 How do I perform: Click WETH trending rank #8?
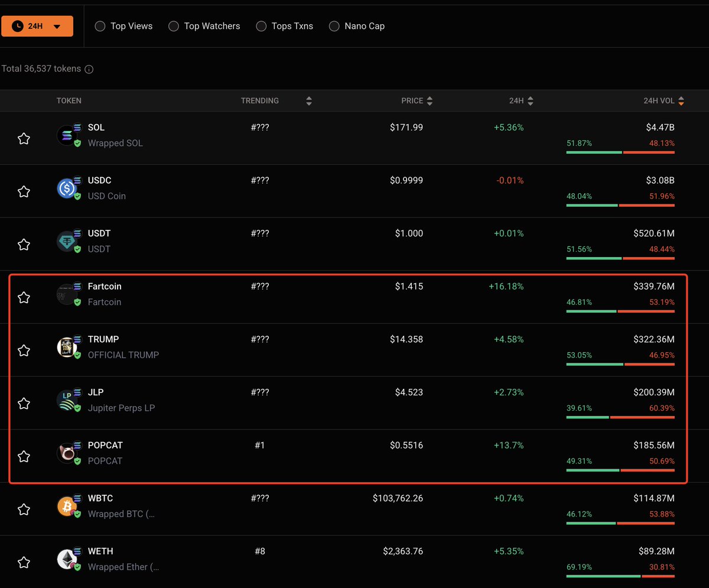[260, 551]
